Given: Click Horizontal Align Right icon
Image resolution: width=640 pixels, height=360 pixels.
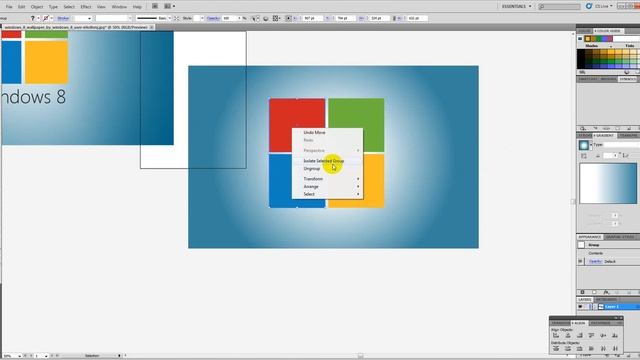Looking at the screenshot, I should pos(579,336).
